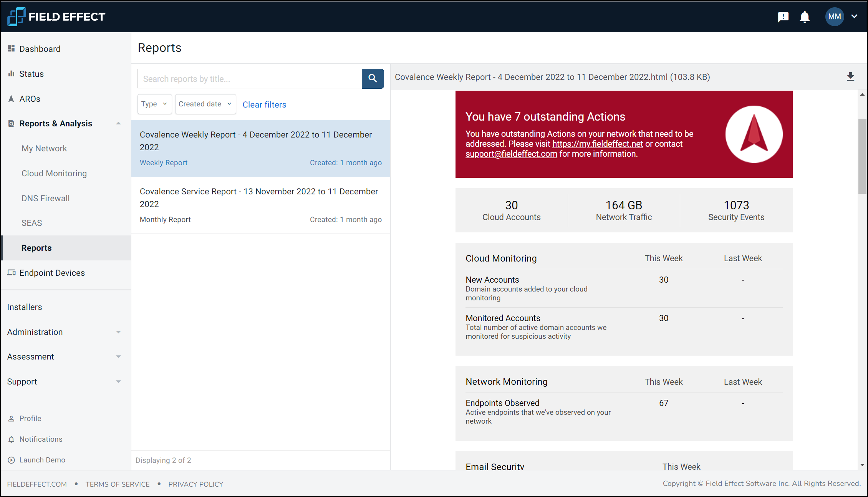Click the Field Effect logo

(56, 17)
